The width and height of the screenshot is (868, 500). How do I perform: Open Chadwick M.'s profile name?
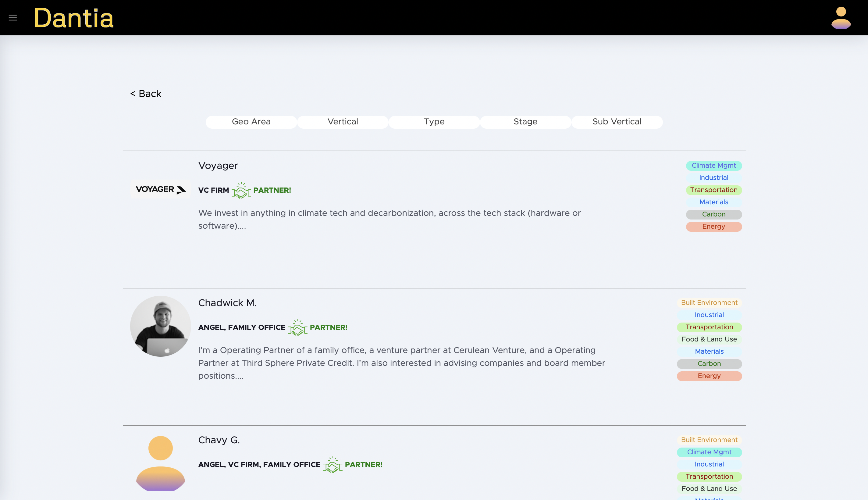point(227,303)
